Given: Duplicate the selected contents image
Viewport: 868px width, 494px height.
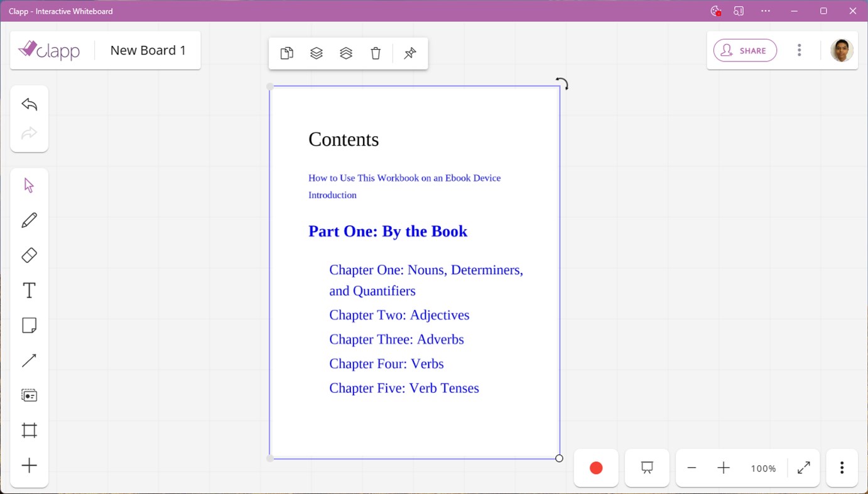Looking at the screenshot, I should [x=286, y=53].
